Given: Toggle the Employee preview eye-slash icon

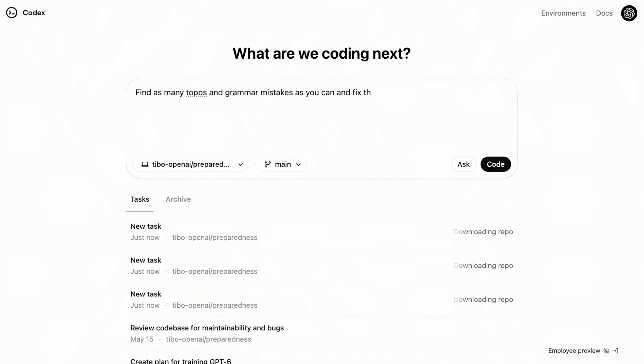Looking at the screenshot, I should (x=606, y=351).
